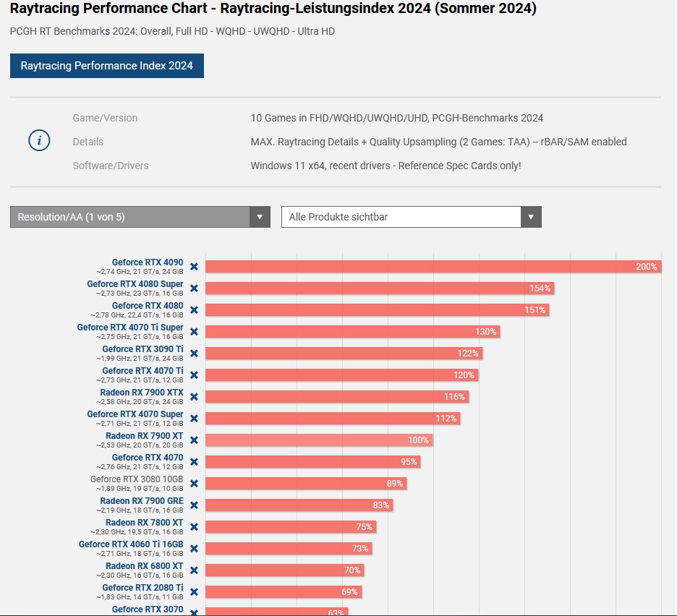Click arrow of Alle Produkte sichtbar selector
Image resolution: width=677 pixels, height=616 pixels.
[x=531, y=217]
